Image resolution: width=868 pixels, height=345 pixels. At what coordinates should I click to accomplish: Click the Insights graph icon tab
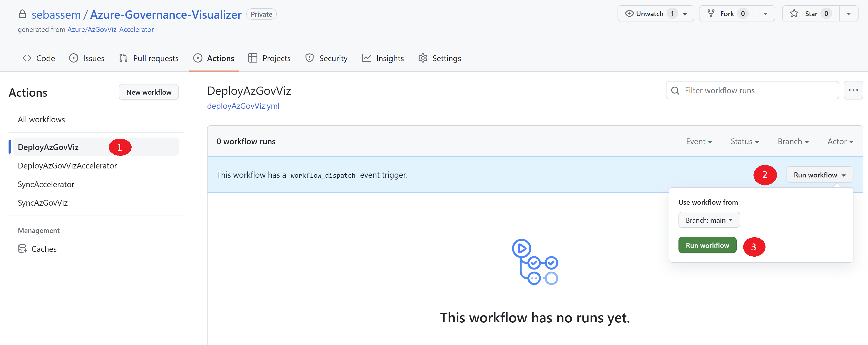(x=366, y=58)
